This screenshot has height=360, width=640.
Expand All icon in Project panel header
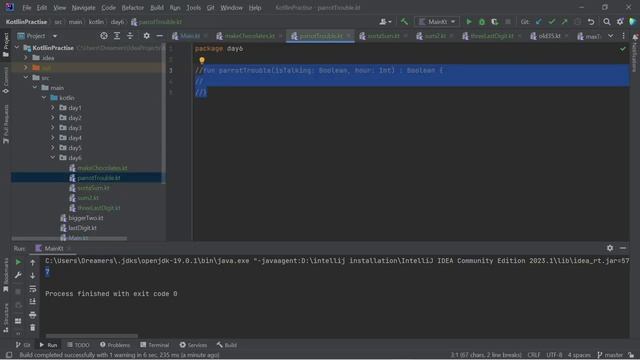tap(117, 36)
